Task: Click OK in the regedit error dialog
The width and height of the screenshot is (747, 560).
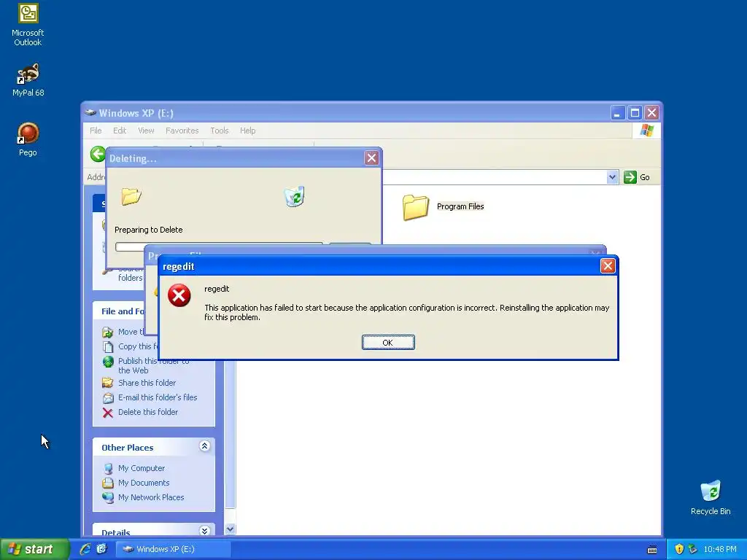Action: click(388, 343)
